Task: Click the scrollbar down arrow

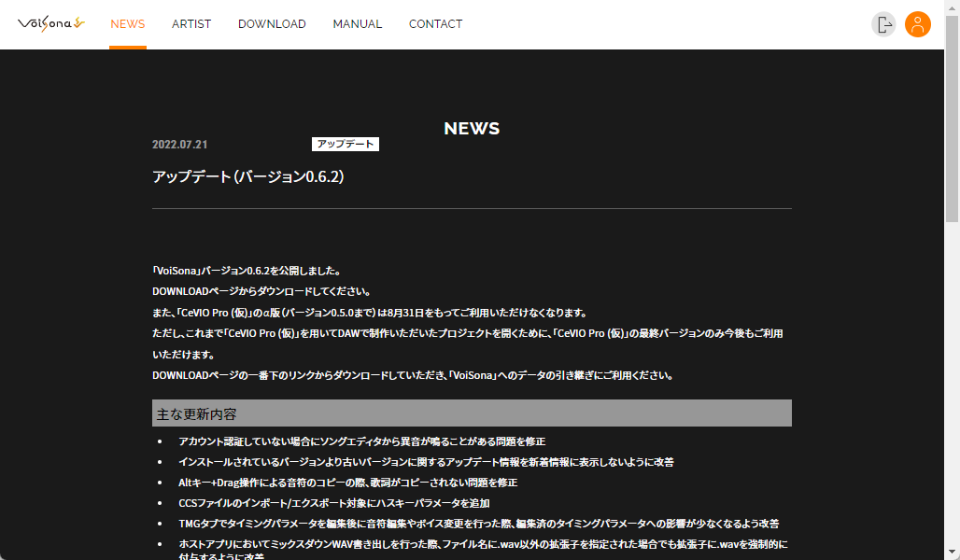Action: click(x=953, y=553)
